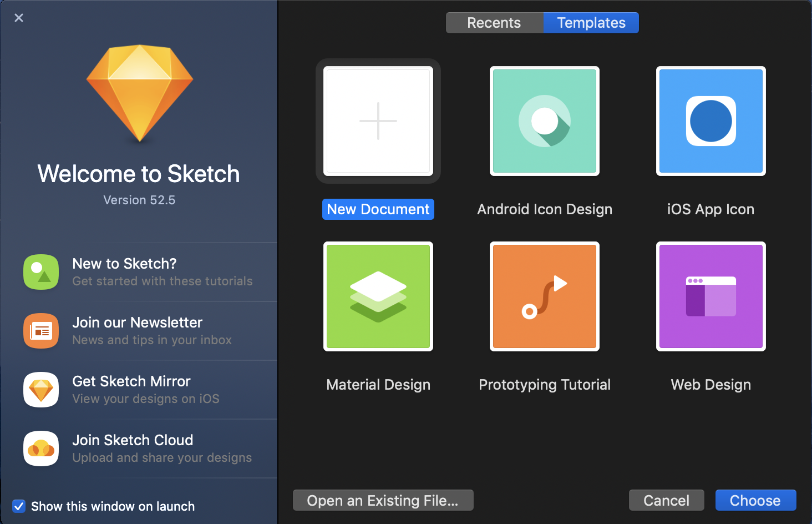Click the Sketch Cloud icon
The width and height of the screenshot is (812, 524).
(41, 449)
